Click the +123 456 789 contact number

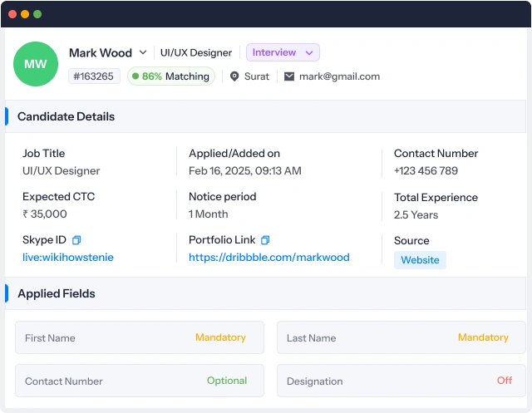point(426,170)
